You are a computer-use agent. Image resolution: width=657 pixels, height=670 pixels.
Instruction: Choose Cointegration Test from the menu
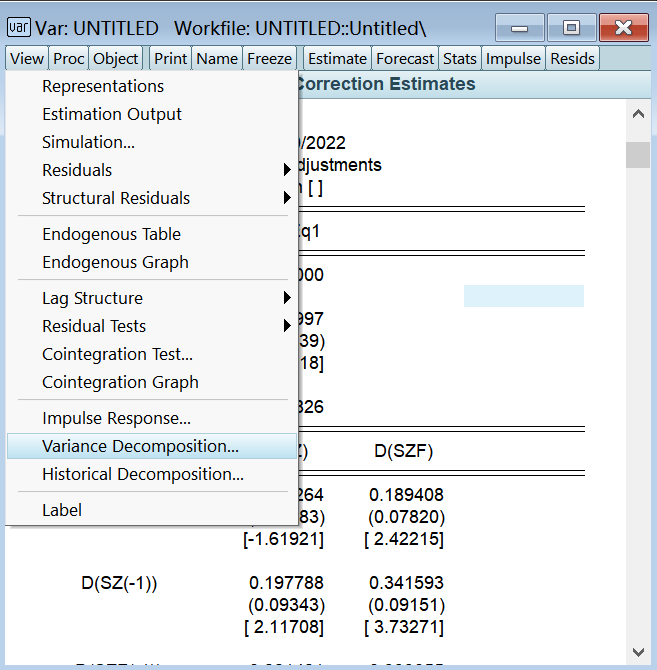[x=117, y=354]
